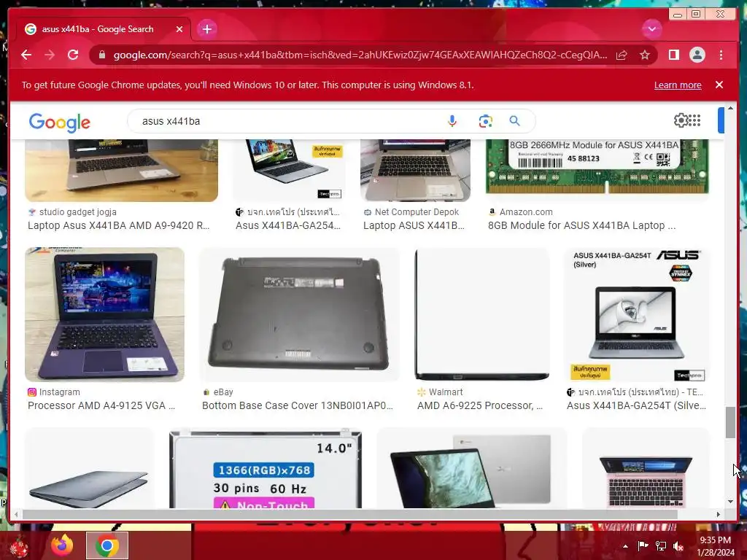This screenshot has height=560, width=747.
Task: Open Google quick settings gear
Action: 681,120
